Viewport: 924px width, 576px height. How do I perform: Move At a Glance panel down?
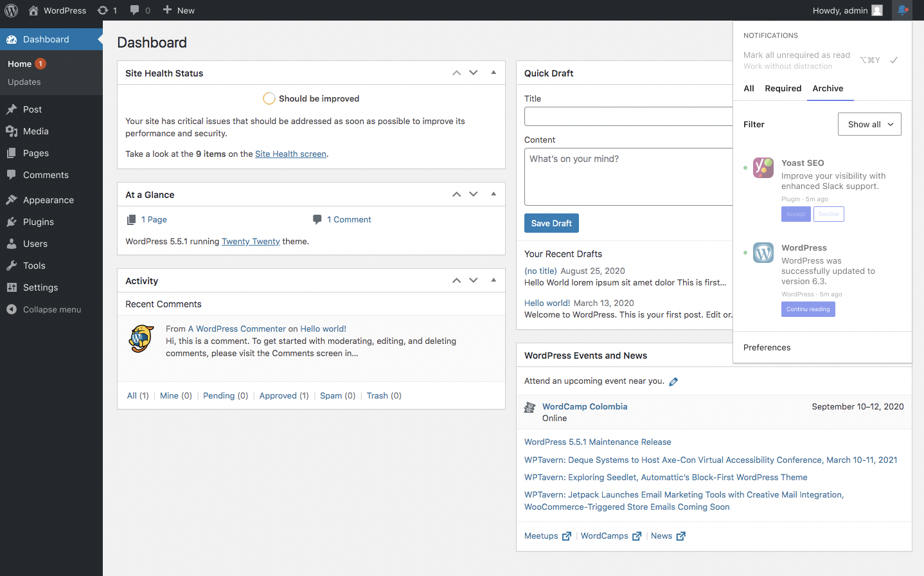pyautogui.click(x=474, y=194)
